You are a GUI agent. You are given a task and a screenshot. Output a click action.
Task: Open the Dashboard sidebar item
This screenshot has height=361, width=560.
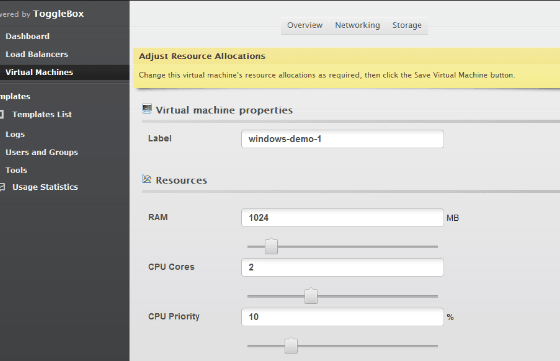tap(28, 36)
